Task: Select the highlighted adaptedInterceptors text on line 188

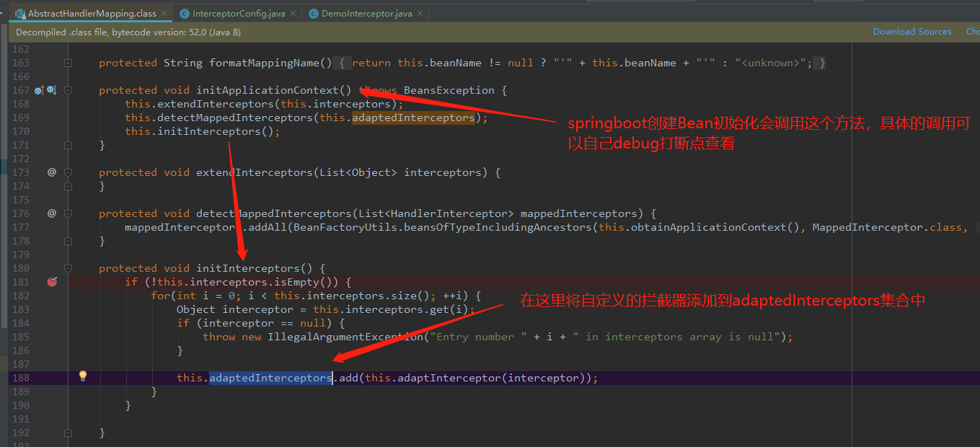Action: (x=270, y=377)
